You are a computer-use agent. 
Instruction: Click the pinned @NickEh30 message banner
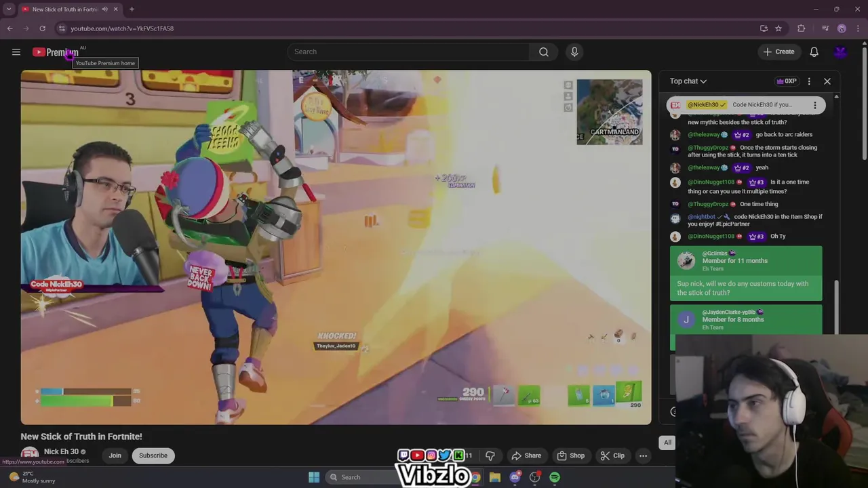click(746, 105)
